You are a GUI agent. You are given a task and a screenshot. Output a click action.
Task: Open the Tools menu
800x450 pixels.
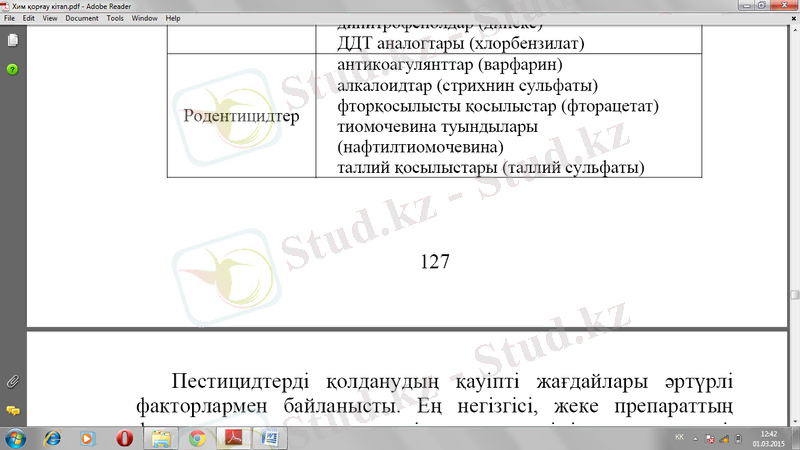115,18
